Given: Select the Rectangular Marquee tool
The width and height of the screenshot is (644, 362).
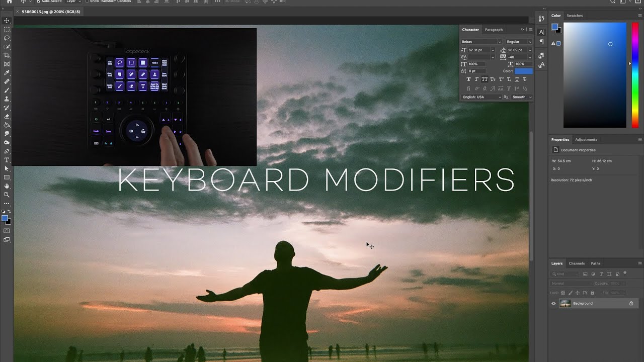Looking at the screenshot, I should pyautogui.click(x=7, y=29).
